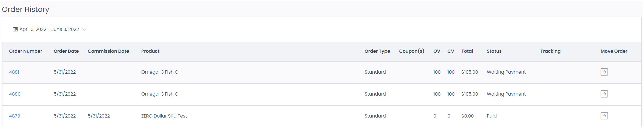Sort by Order Number column header

[x=25, y=51]
